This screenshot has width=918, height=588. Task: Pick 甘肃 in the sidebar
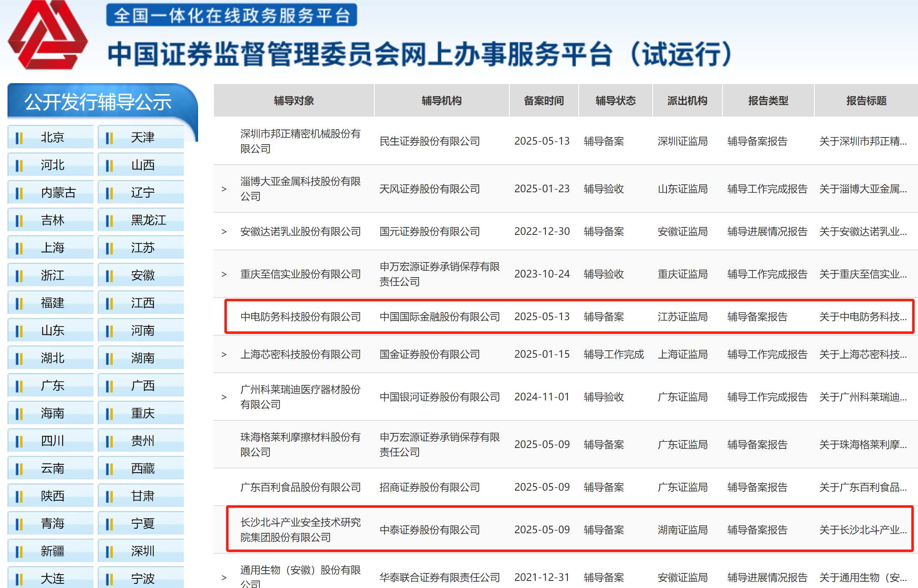point(141,496)
